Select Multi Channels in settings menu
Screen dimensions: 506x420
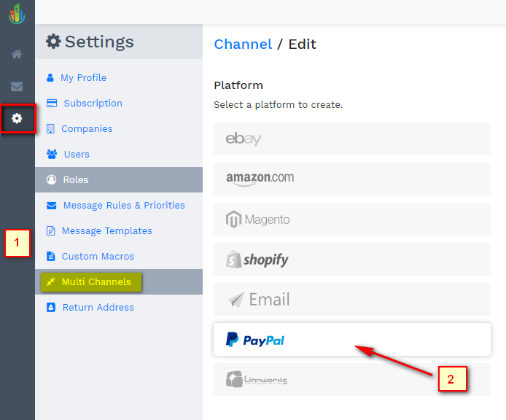click(x=96, y=282)
